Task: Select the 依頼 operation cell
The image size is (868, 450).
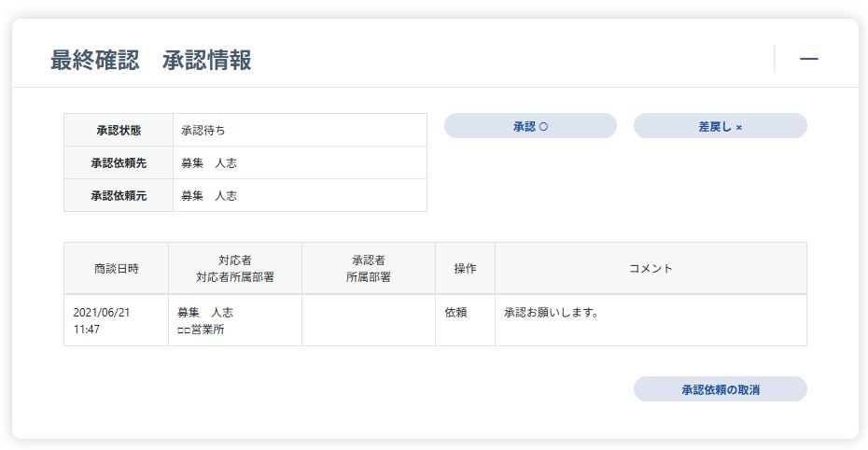Action: point(465,320)
